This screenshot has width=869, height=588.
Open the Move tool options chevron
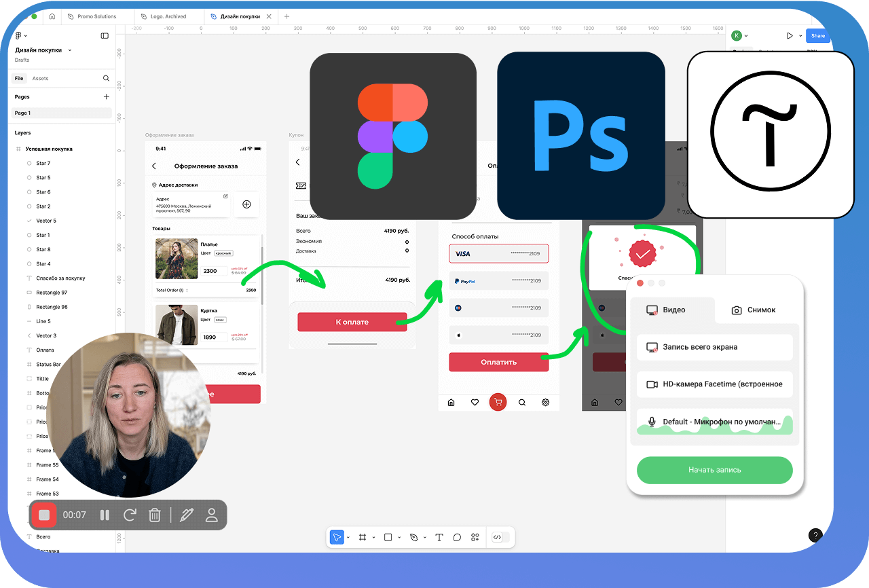click(348, 537)
